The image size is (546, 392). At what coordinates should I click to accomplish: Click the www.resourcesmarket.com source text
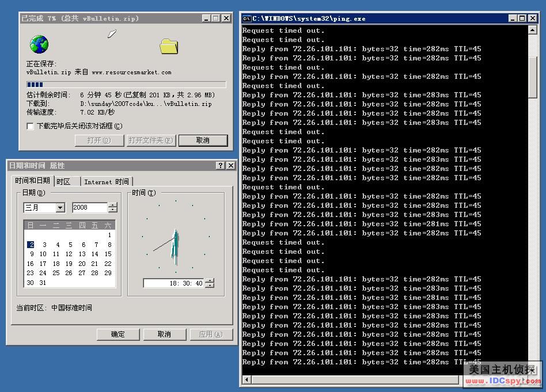131,73
